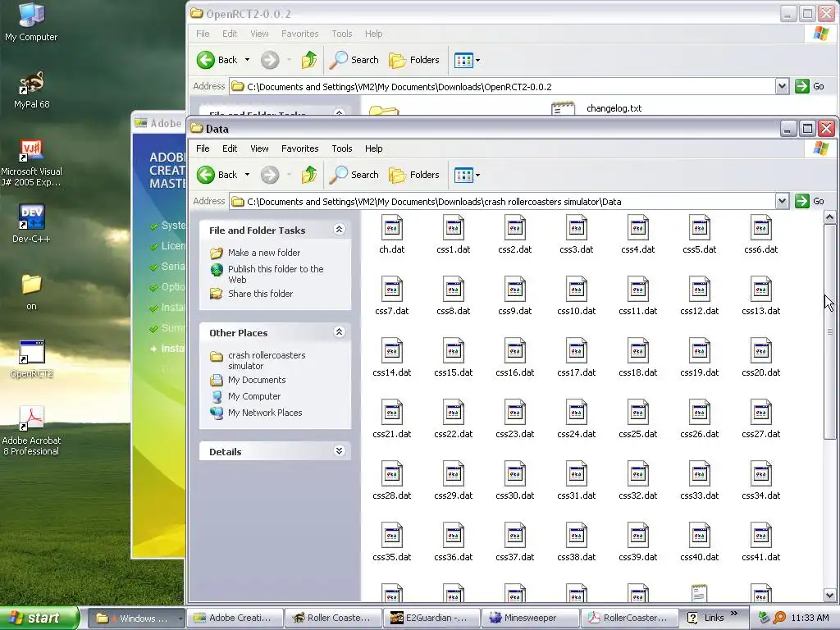Select the css6.dat file

pyautogui.click(x=760, y=235)
